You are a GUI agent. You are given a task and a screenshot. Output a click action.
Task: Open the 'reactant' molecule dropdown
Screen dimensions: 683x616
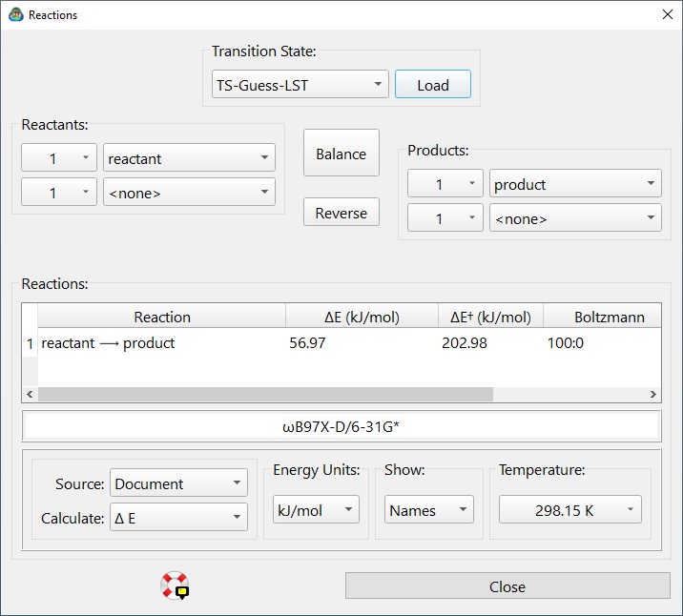(x=189, y=157)
